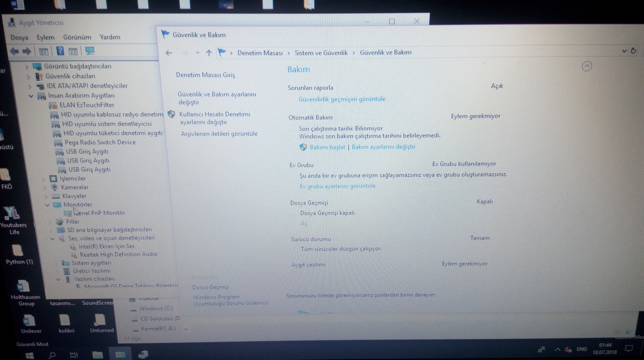Screen dimensions: 644x360
Task: Go back in Güvenlik ve Bakım window
Action: pos(169,53)
